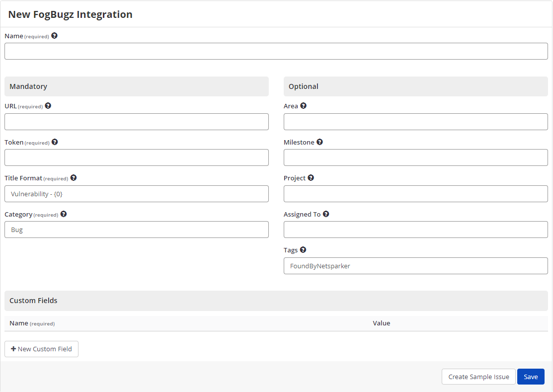Click the empty Milestone input box
This screenshot has height=392, width=553.
coord(415,157)
